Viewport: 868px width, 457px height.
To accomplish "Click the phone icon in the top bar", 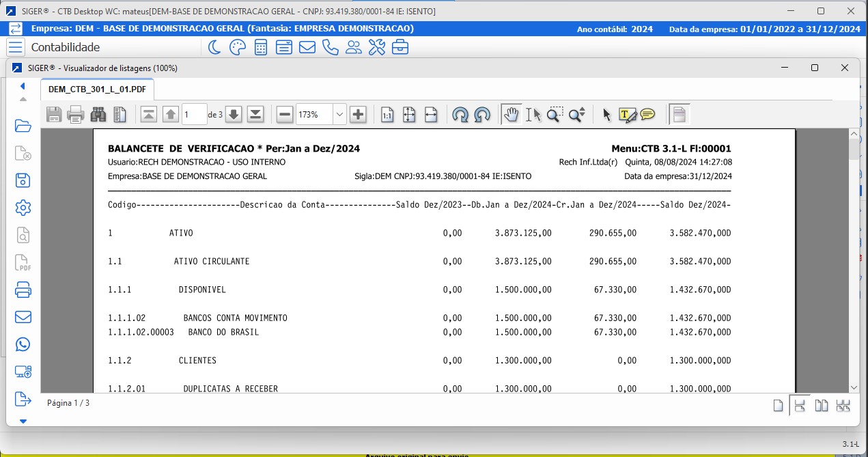I will [331, 47].
